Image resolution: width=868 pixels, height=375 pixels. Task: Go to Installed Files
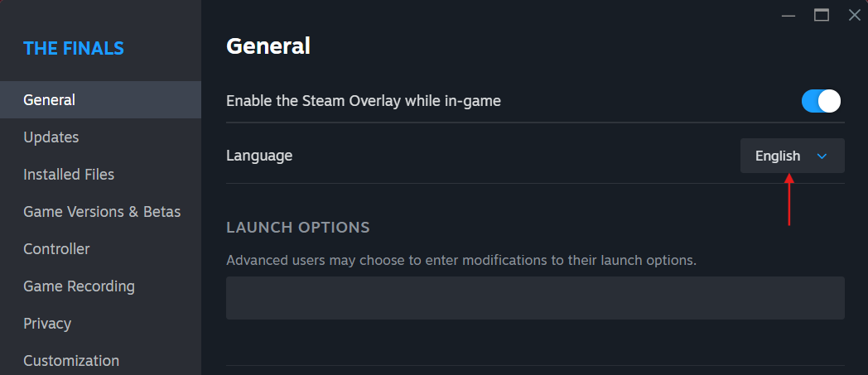point(69,175)
